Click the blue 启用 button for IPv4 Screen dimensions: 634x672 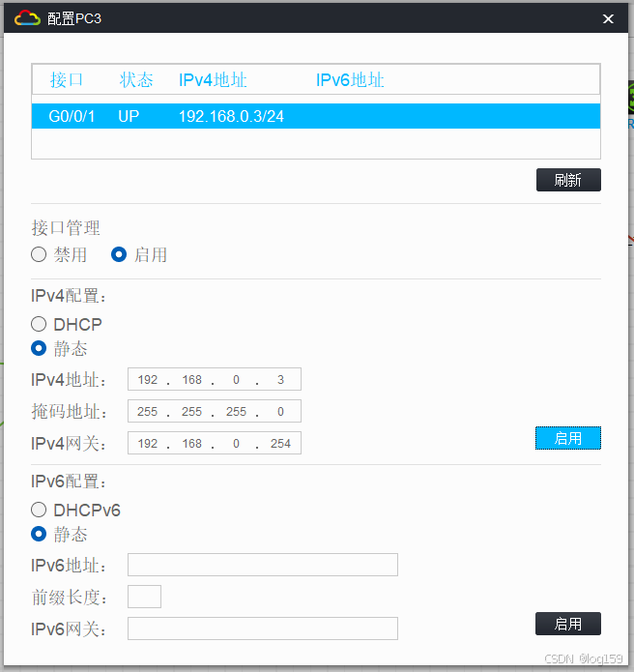[568, 438]
